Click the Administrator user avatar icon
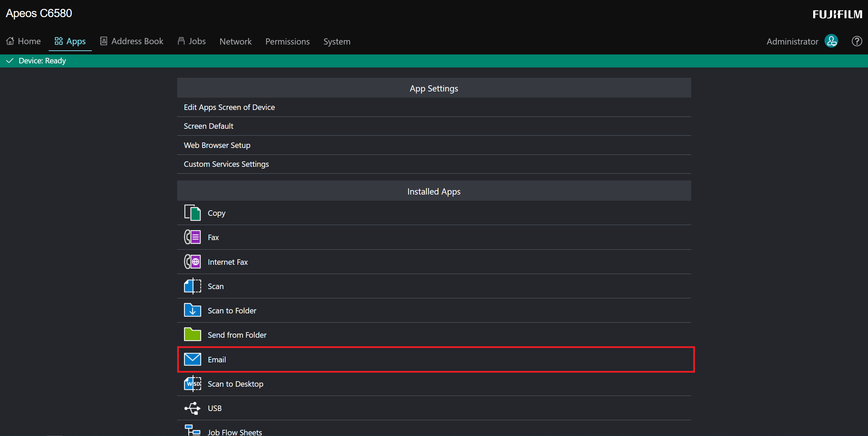 [831, 41]
